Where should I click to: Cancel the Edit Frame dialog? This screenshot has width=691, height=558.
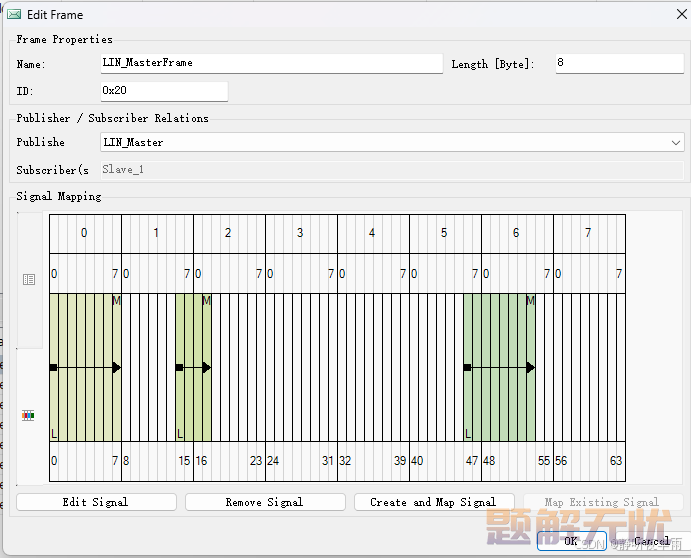[652, 541]
